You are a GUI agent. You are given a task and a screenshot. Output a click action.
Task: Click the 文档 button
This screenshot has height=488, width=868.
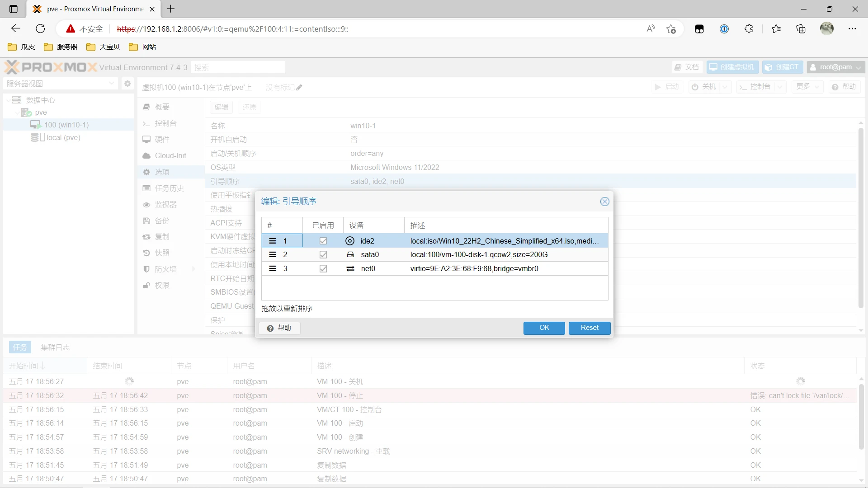click(687, 67)
